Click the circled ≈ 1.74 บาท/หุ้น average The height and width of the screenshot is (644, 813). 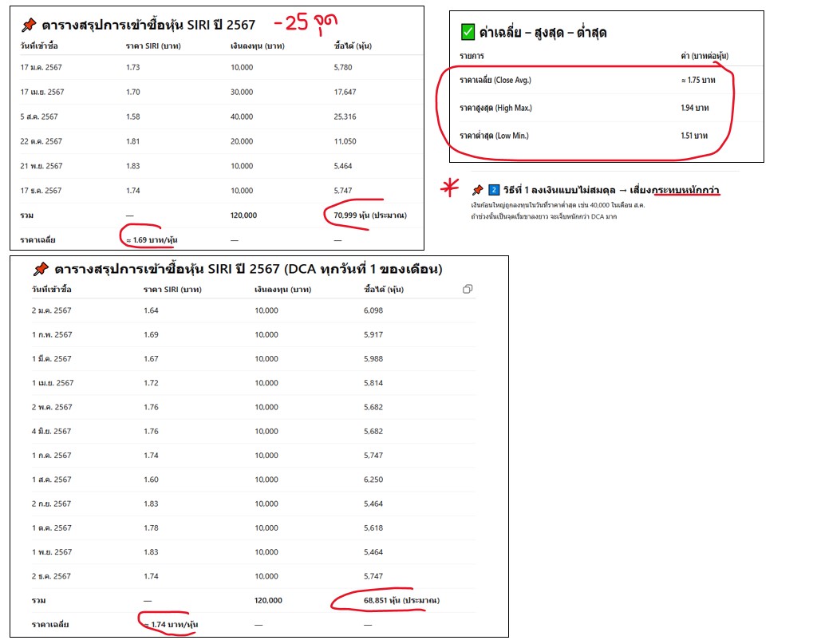pyautogui.click(x=166, y=624)
